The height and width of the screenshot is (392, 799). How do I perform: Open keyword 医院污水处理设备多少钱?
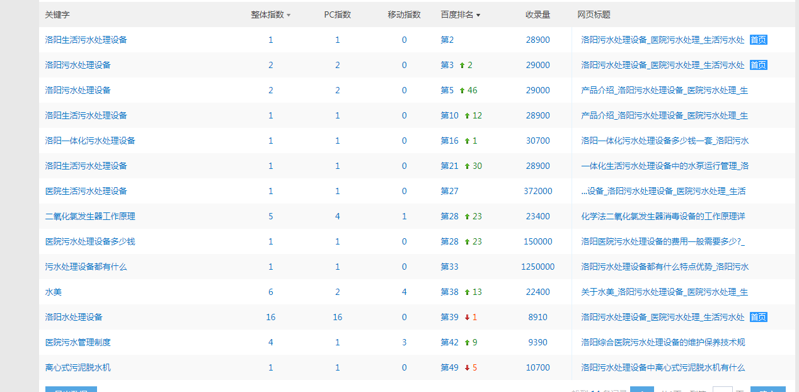(90, 242)
